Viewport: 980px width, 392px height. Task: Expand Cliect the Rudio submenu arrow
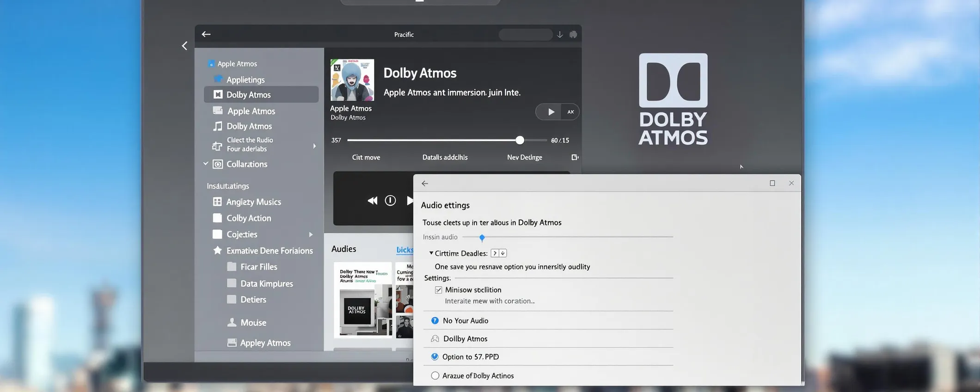[314, 146]
